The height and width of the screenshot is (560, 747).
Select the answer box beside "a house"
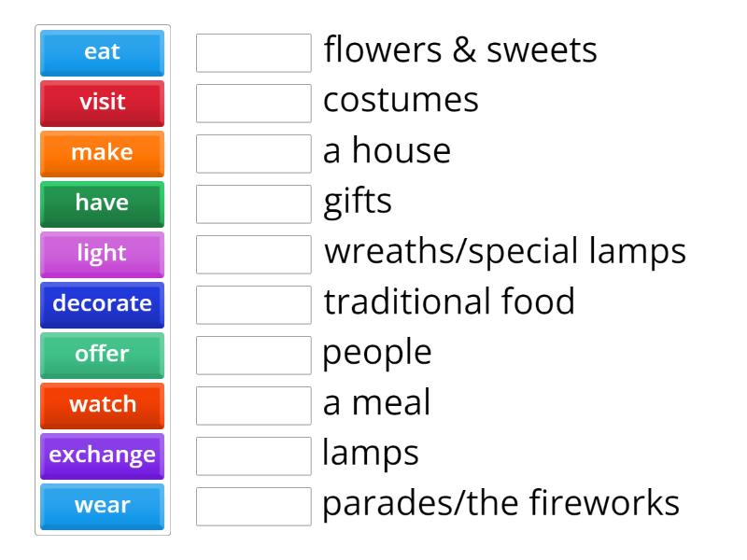253,153
